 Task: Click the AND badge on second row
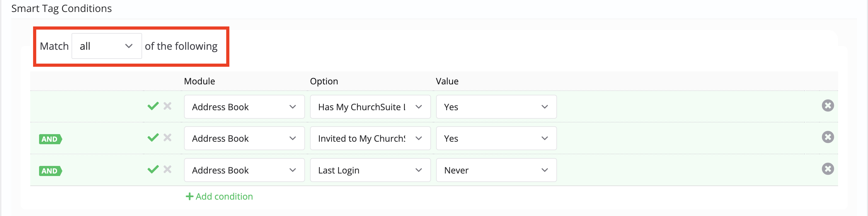(x=50, y=139)
